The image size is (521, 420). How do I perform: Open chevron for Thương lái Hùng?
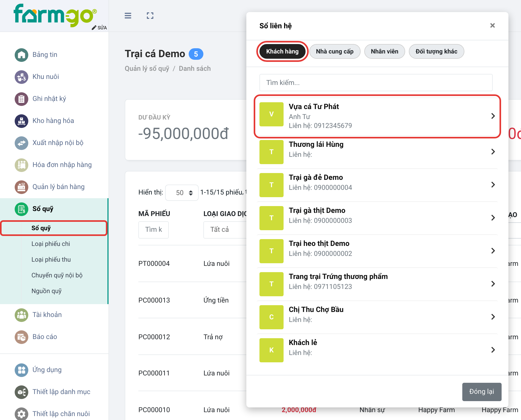point(493,152)
